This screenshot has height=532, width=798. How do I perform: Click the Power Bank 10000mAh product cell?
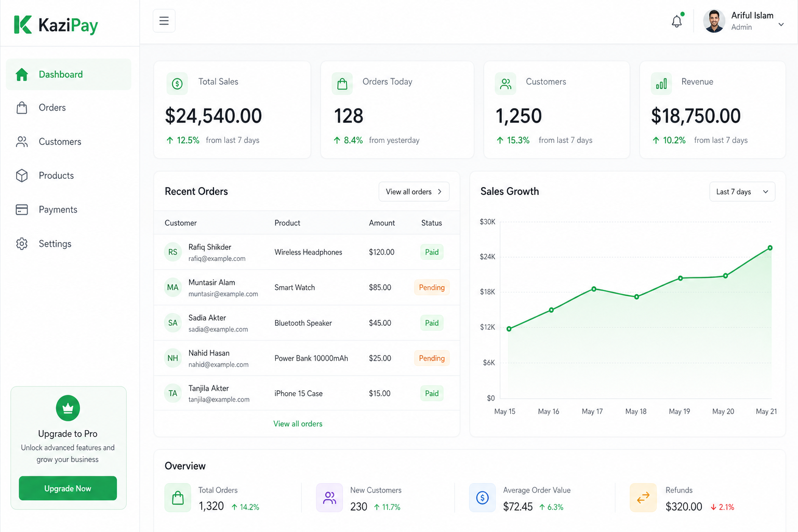[311, 358]
